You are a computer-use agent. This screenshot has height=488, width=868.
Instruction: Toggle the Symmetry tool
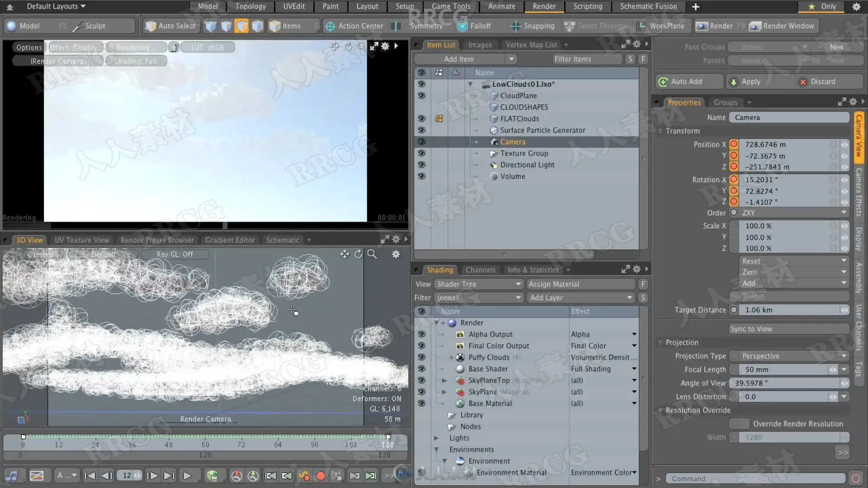tap(426, 26)
